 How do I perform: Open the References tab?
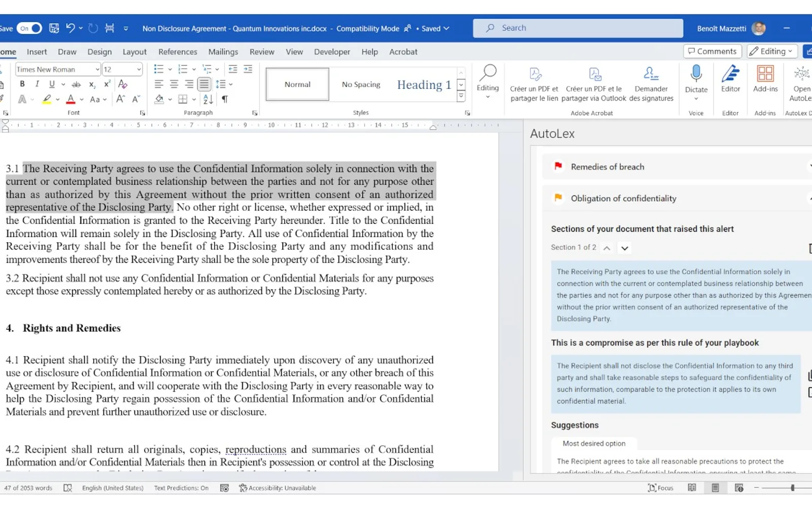point(178,52)
